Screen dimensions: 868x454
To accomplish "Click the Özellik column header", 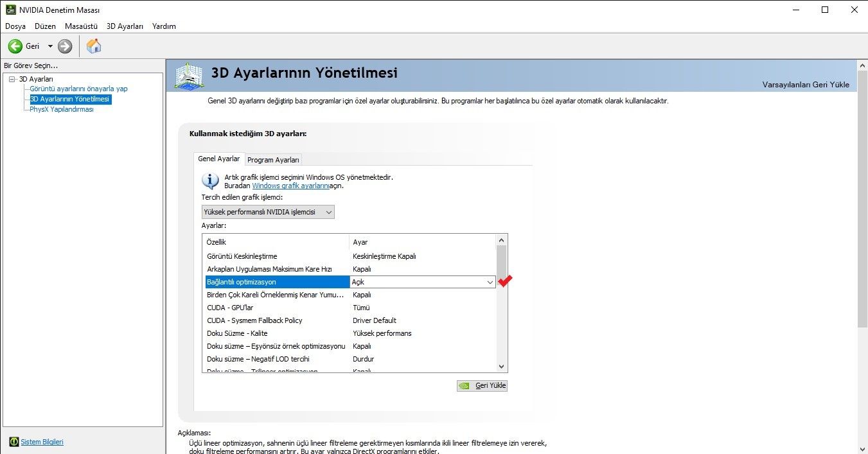I will pos(276,242).
